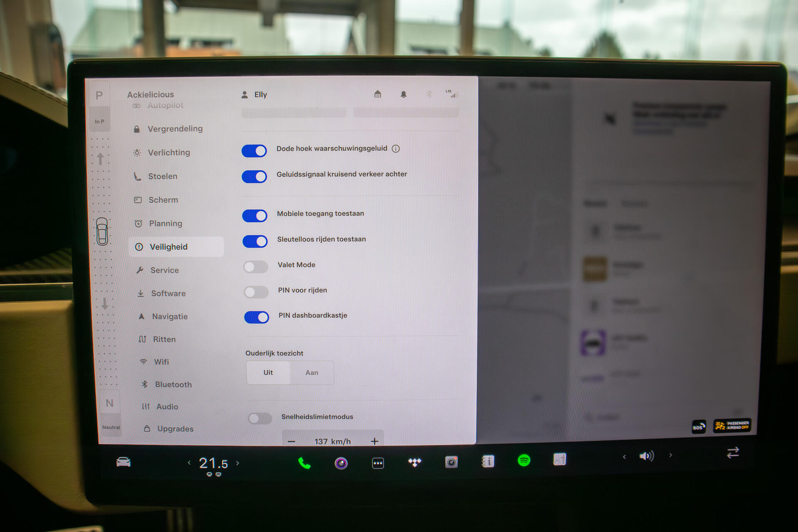Open the Tidal music app
Viewport: 798px width, 532px height.
pos(415,462)
